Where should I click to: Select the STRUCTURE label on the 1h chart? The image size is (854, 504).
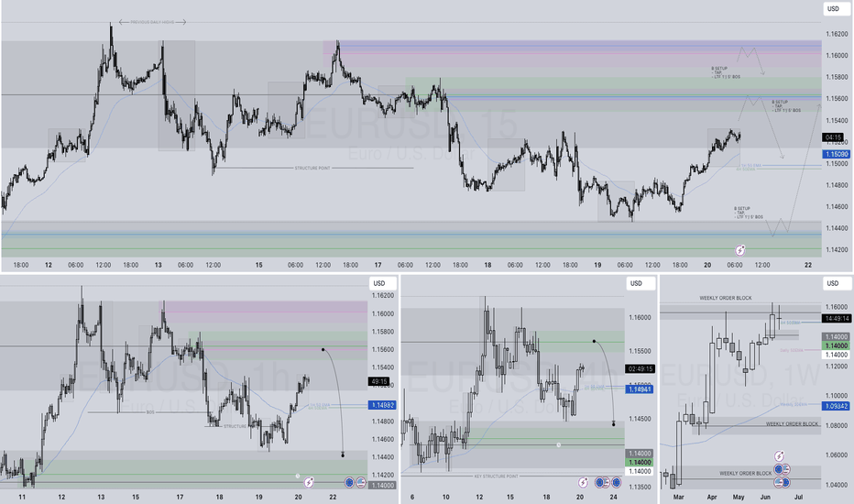(x=235, y=426)
